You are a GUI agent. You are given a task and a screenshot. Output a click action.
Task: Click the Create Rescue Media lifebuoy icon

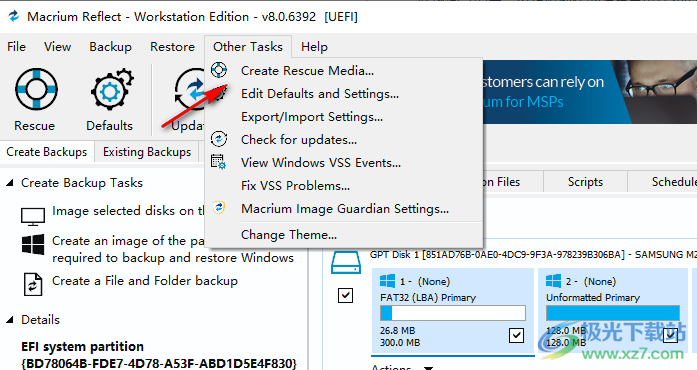point(219,70)
